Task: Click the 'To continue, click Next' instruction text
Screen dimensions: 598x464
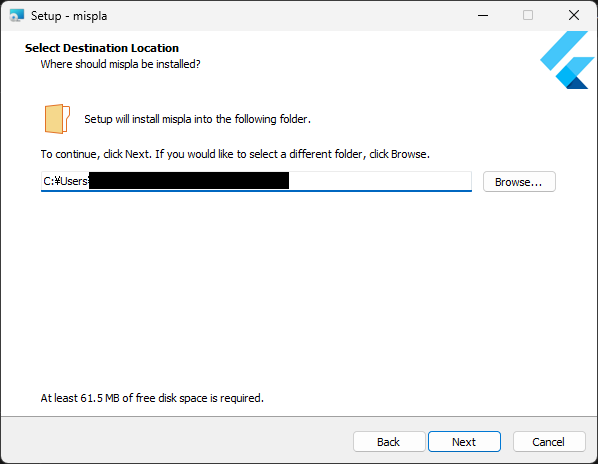Action: 235,154
